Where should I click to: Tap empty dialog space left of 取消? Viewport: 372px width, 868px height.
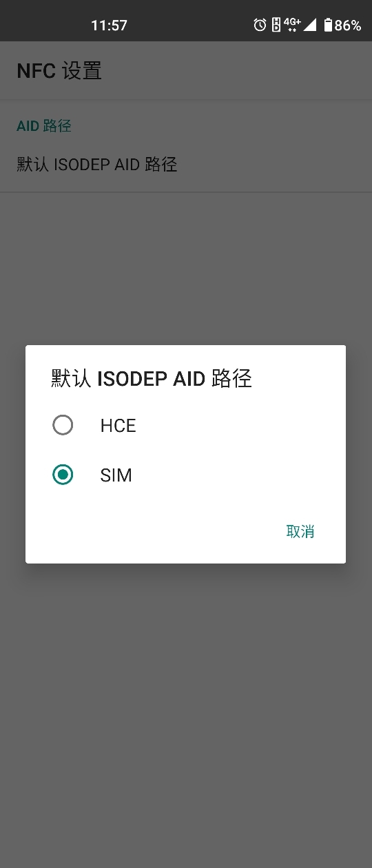(x=152, y=531)
